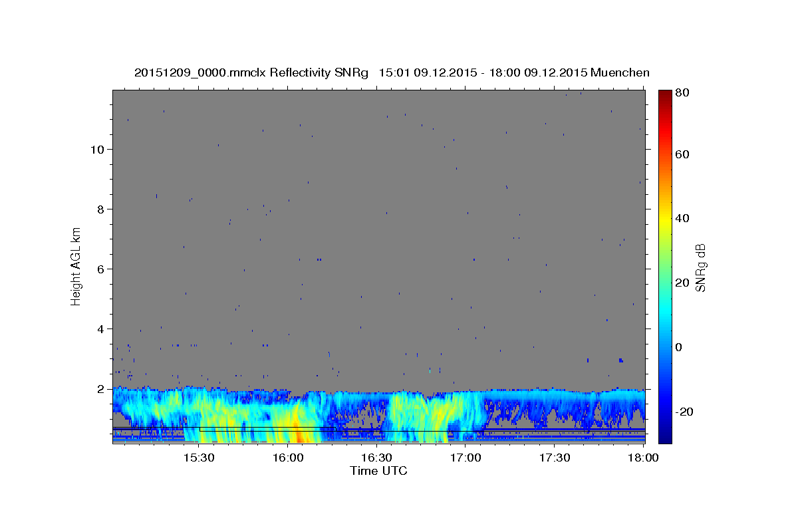Click the 16:30 time tick label
The width and height of the screenshot is (798, 532).
pyautogui.click(x=376, y=458)
